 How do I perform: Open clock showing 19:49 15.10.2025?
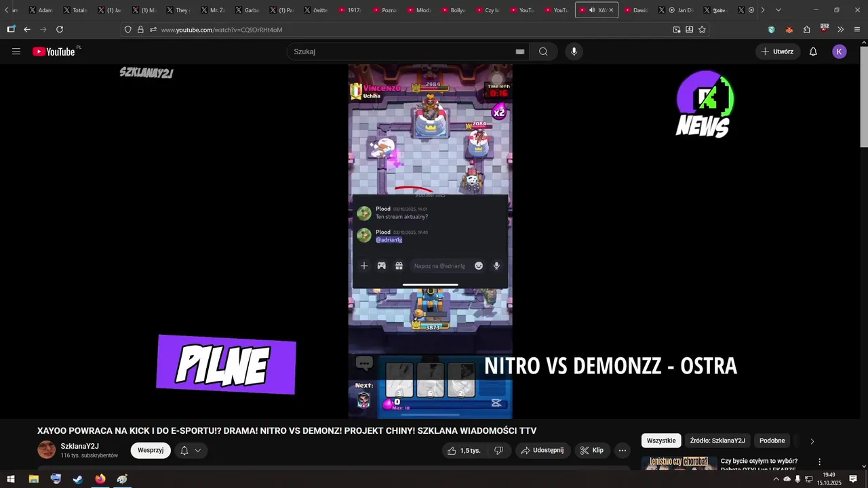[x=829, y=479]
